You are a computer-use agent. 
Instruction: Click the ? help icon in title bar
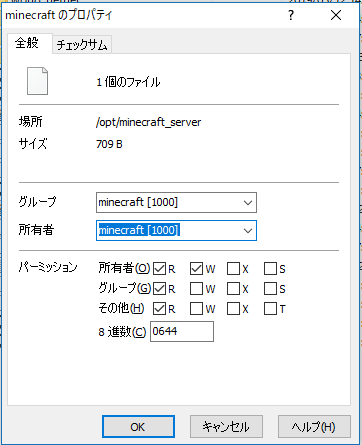tap(291, 15)
